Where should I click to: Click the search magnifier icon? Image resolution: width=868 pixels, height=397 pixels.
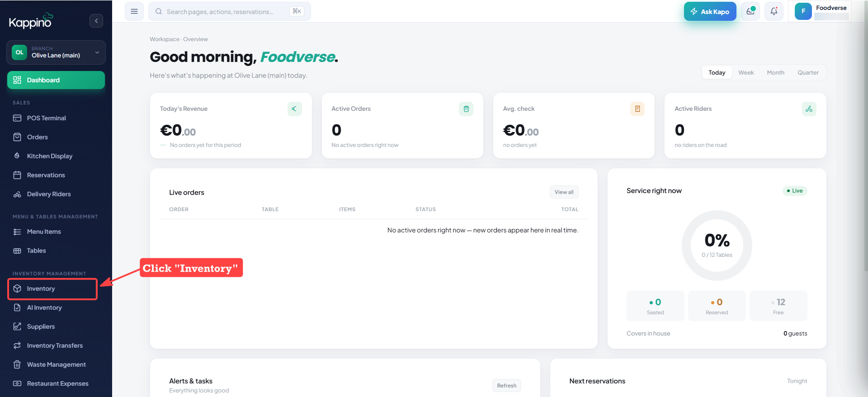(159, 11)
